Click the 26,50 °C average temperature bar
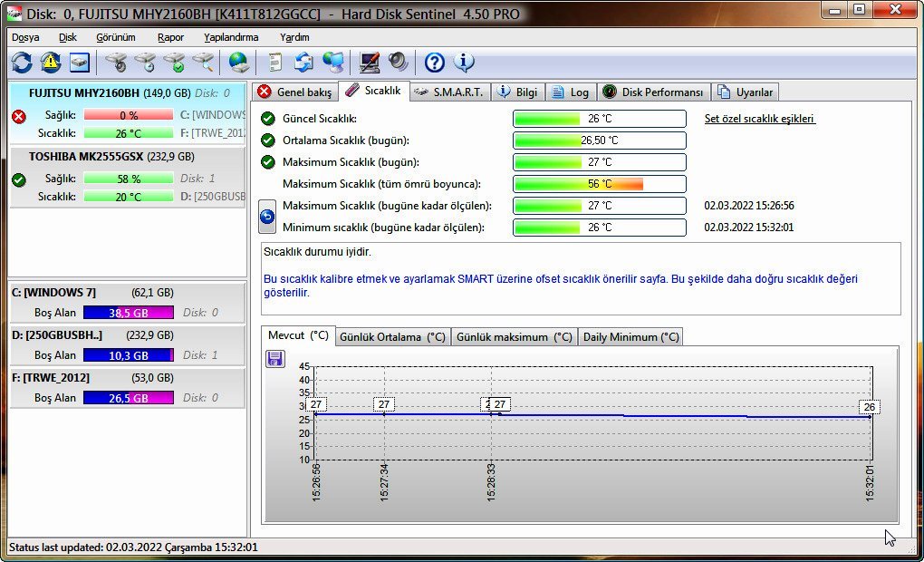The height and width of the screenshot is (562, 924). pyautogui.click(x=600, y=140)
